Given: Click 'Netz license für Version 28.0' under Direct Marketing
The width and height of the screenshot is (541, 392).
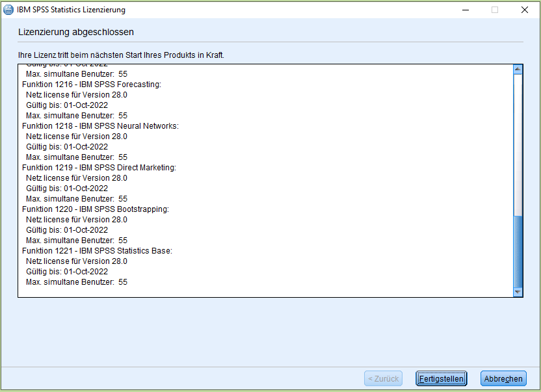Looking at the screenshot, I should pyautogui.click(x=77, y=177).
